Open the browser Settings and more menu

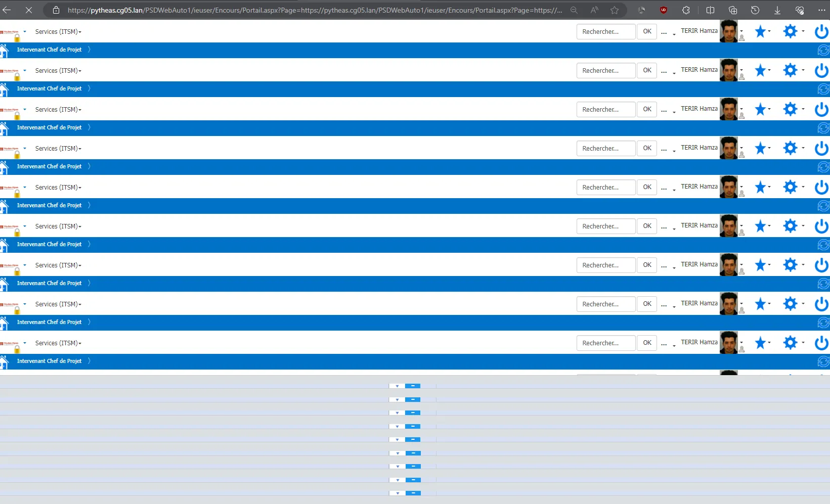point(821,10)
